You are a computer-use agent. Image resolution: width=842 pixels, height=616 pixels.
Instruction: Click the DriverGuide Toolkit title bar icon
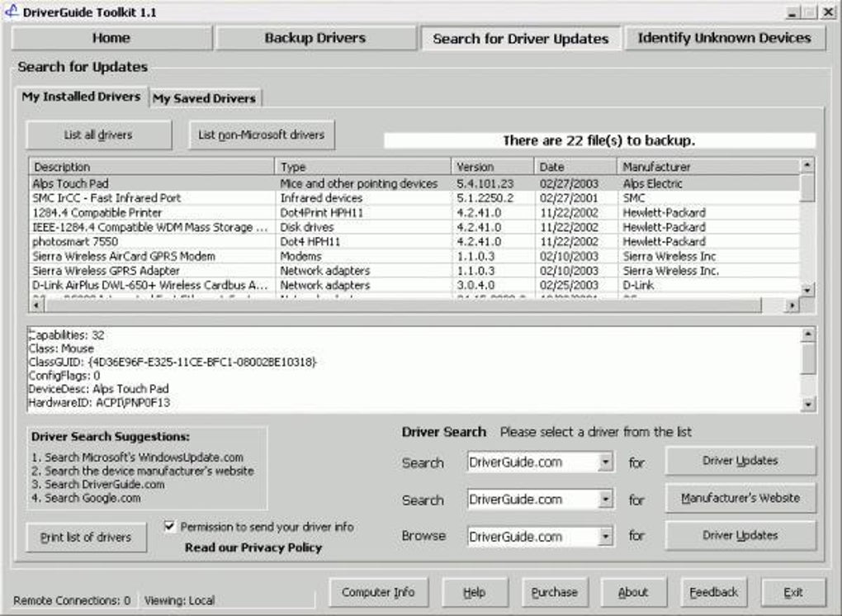coord(12,12)
